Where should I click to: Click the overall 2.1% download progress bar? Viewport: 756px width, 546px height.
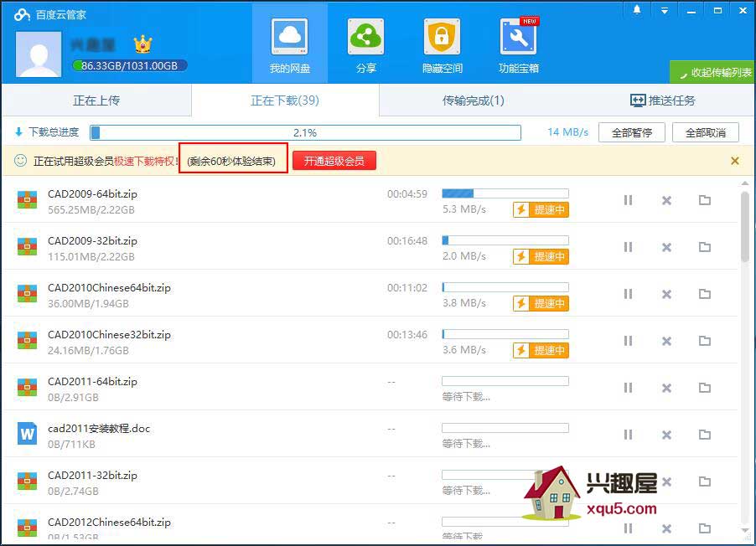tap(305, 132)
